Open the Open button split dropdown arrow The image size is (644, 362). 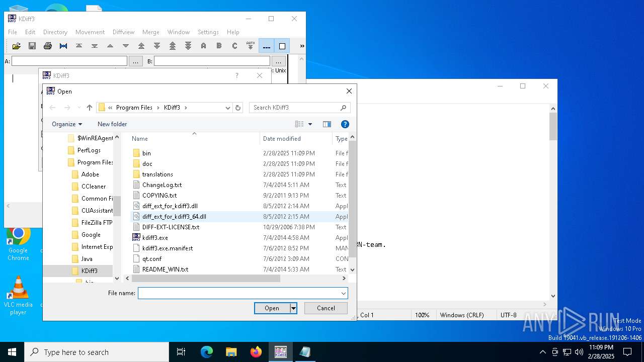(294, 308)
